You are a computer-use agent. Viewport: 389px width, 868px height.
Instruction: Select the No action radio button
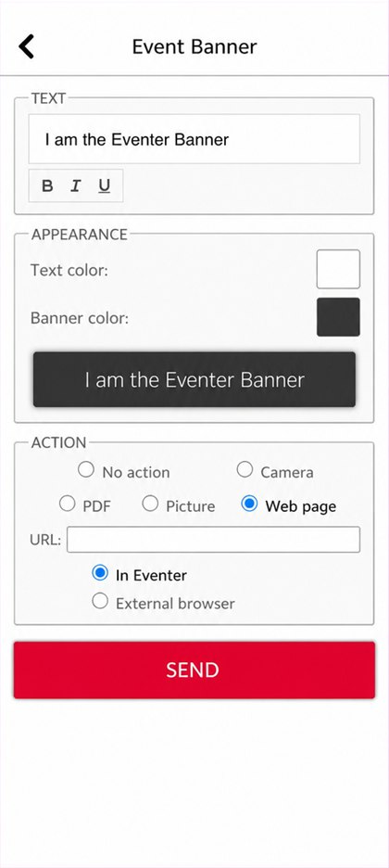[85, 470]
